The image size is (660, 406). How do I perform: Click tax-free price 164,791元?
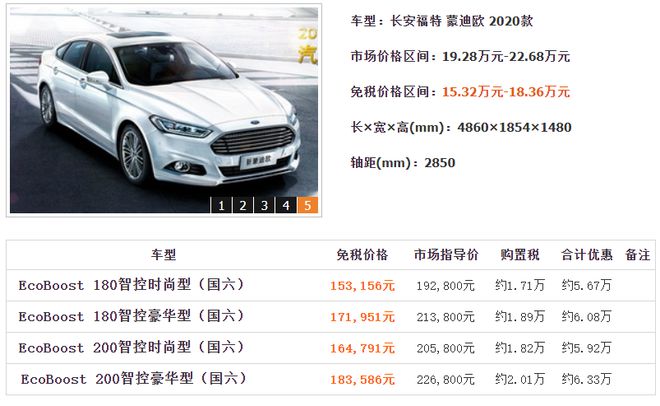(x=362, y=349)
